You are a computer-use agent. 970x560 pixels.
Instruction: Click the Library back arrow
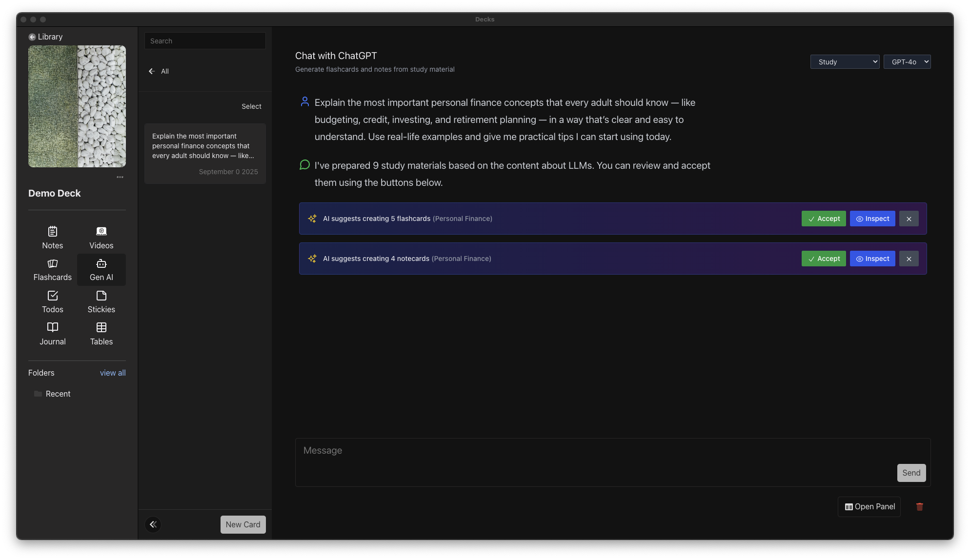tap(31, 37)
